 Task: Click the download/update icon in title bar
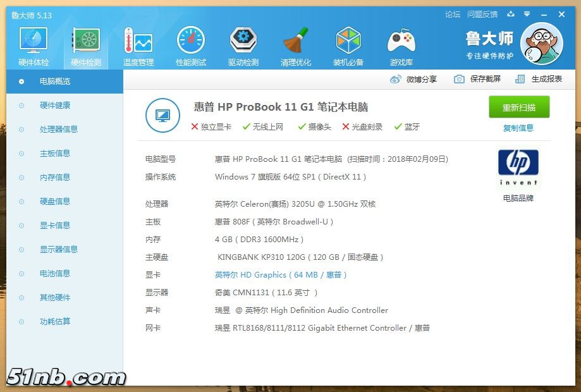tap(511, 15)
